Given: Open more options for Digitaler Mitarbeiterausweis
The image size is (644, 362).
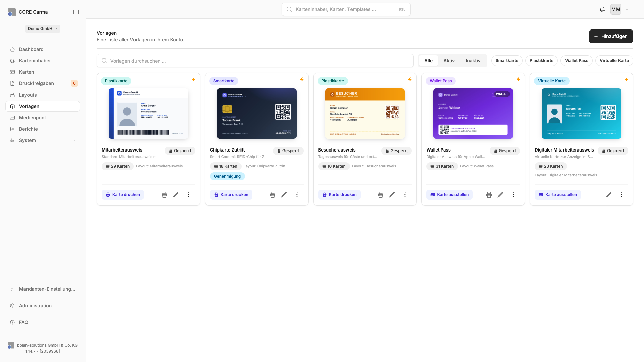Looking at the screenshot, I should pos(622,195).
